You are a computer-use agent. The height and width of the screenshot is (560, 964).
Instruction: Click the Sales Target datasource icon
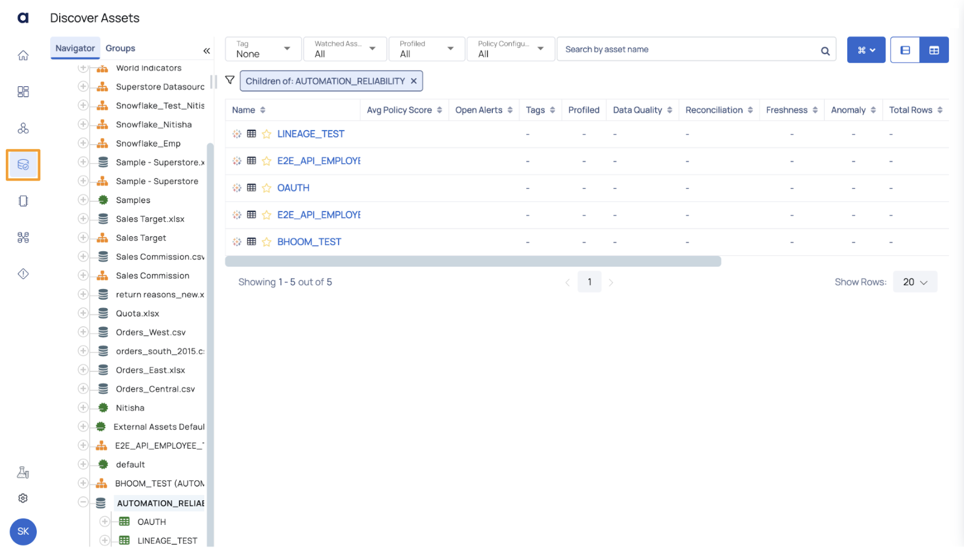[102, 237]
